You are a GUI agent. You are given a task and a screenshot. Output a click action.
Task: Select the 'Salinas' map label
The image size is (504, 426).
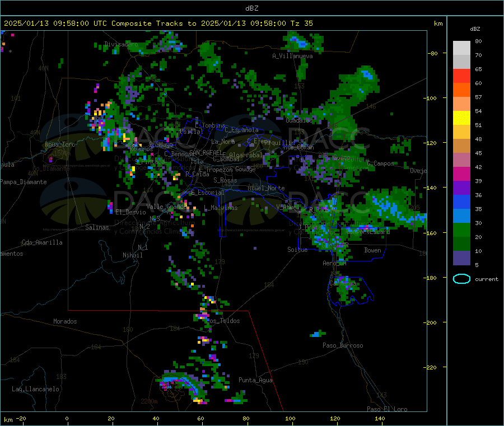(97, 227)
